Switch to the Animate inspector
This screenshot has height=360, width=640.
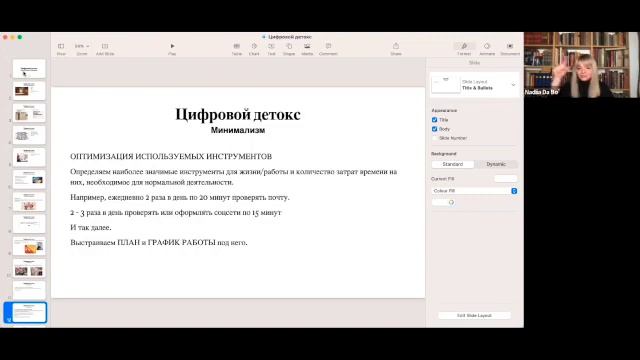coord(487,49)
